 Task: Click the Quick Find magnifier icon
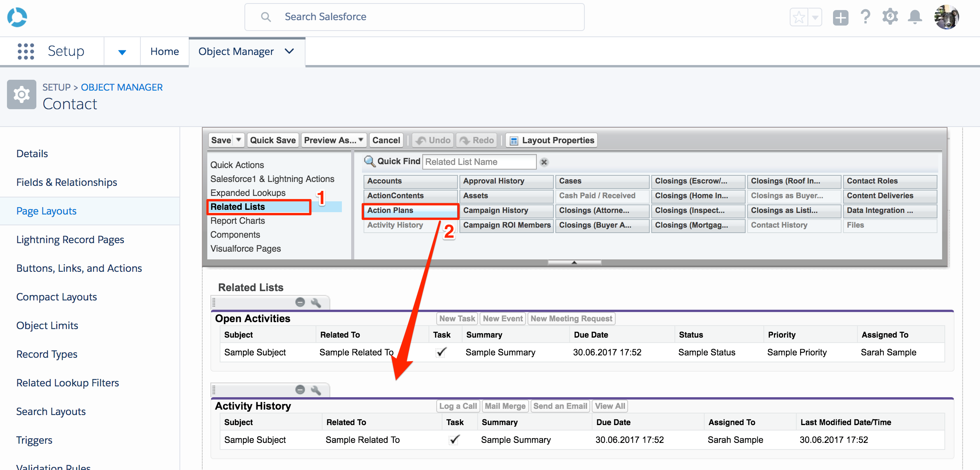click(x=370, y=161)
